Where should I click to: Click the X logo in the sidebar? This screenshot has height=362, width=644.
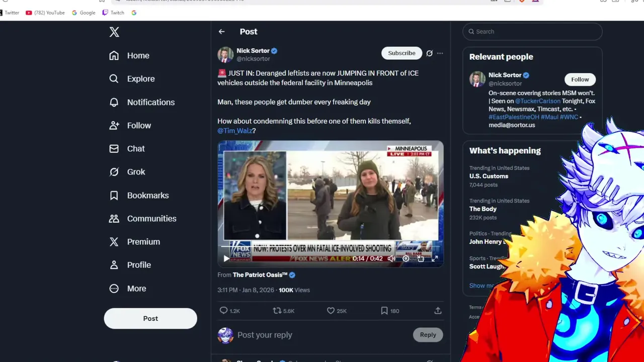(x=114, y=32)
